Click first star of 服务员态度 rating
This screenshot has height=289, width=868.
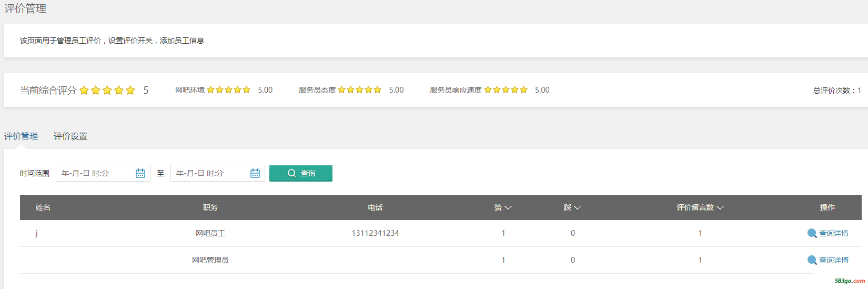[342, 90]
